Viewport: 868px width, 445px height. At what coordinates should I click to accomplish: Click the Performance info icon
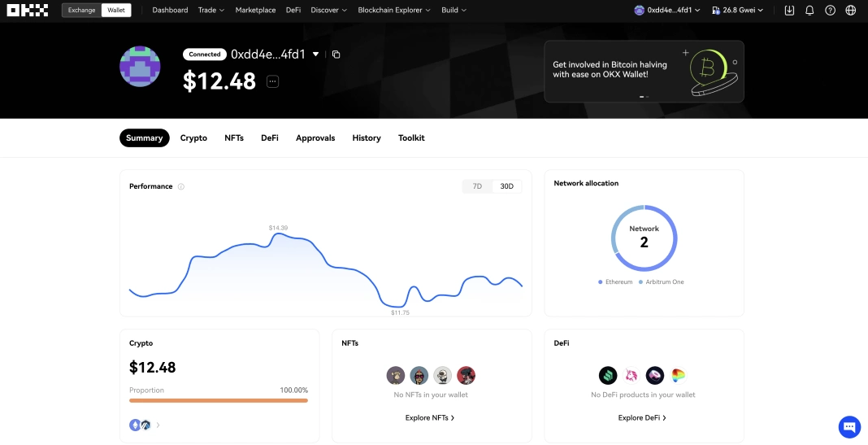point(181,187)
